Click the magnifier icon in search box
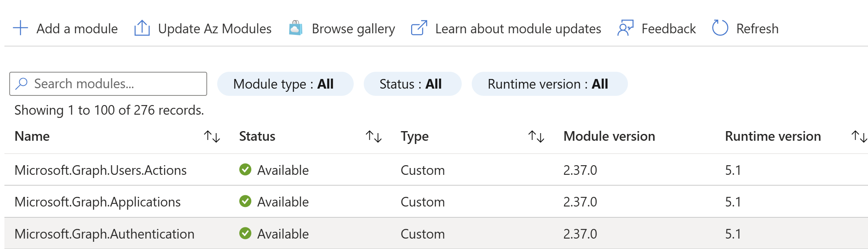 click(21, 83)
